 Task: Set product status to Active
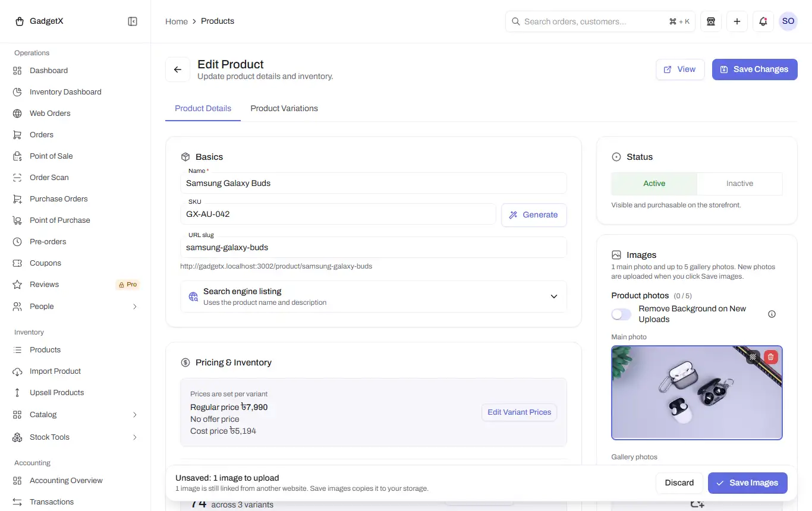point(654,184)
